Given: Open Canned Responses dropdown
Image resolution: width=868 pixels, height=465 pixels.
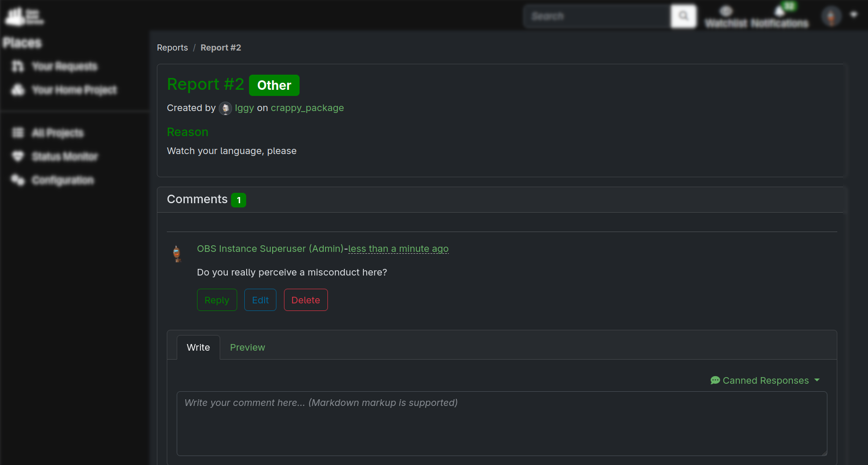Looking at the screenshot, I should [765, 380].
